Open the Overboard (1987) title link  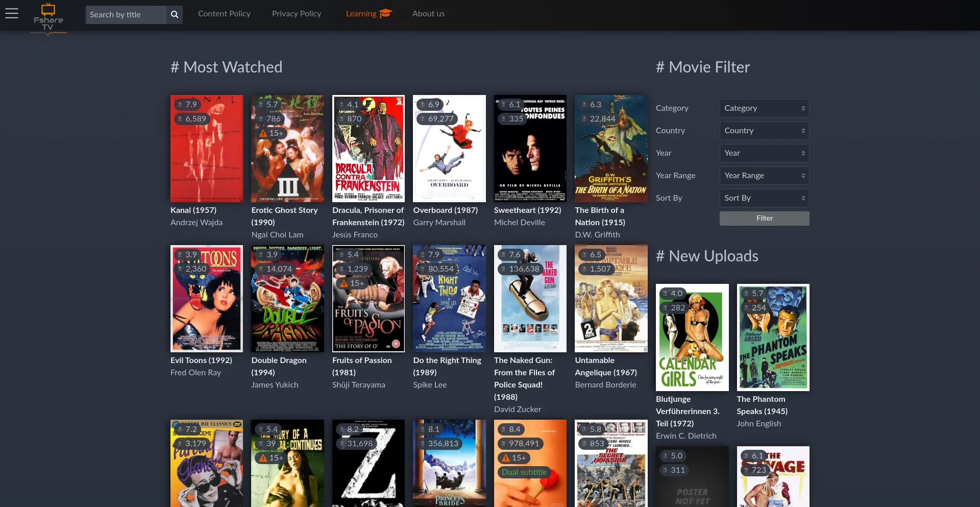445,210
